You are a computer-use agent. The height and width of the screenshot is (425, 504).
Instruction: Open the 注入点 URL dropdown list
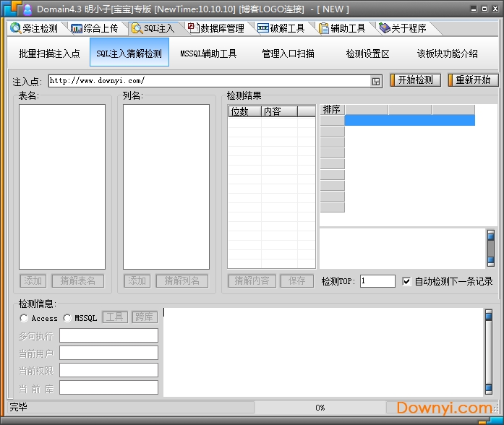coord(376,81)
